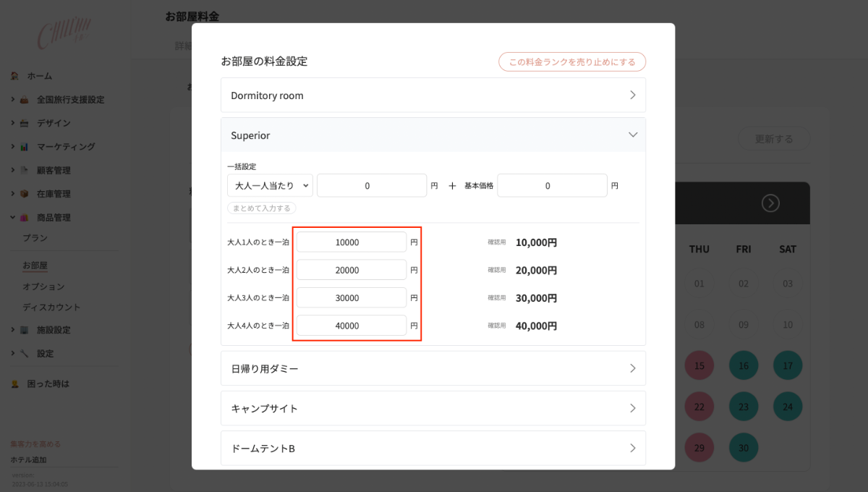Open 施設設定 via its building icon
Image resolution: width=868 pixels, height=492 pixels.
pos(23,331)
